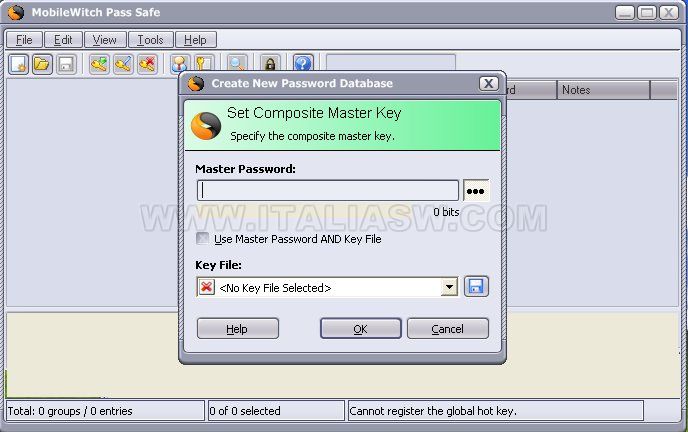Maximize the MobileWitch Pass Safe window
The height and width of the screenshot is (432, 688).
click(646, 12)
